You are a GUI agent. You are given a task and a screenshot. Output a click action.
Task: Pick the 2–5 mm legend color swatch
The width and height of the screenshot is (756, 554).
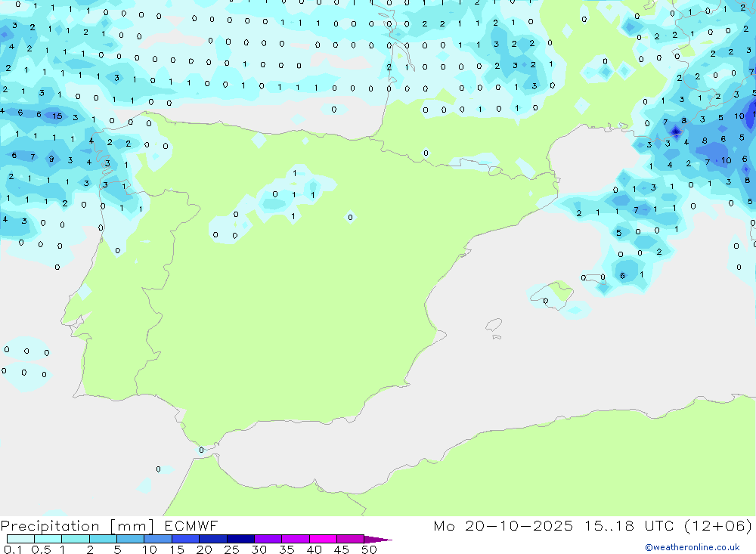pos(103,539)
